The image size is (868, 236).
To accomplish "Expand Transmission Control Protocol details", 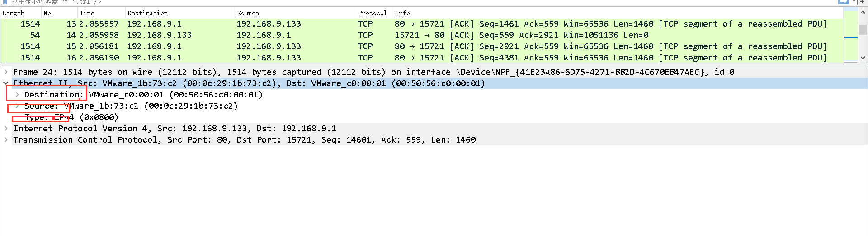I will (6, 140).
